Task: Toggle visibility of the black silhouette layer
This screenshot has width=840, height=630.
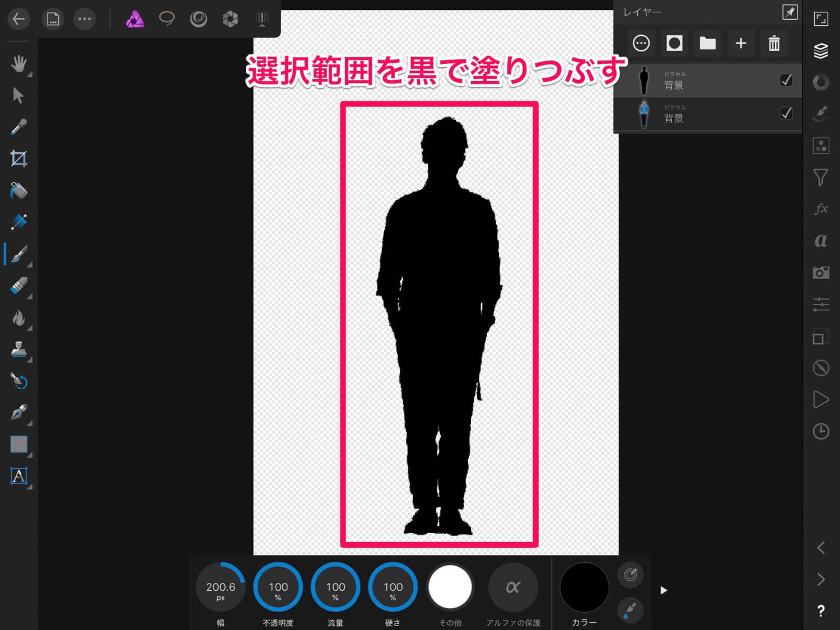Action: tap(786, 80)
